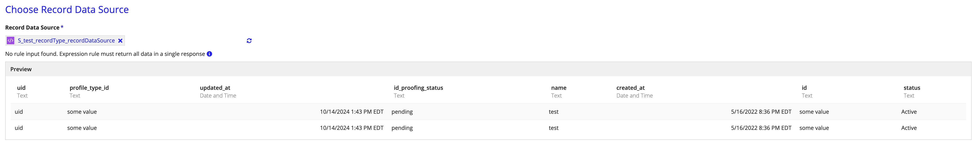
Task: Open the info tooltip icon beside response message
Action: pos(209,54)
